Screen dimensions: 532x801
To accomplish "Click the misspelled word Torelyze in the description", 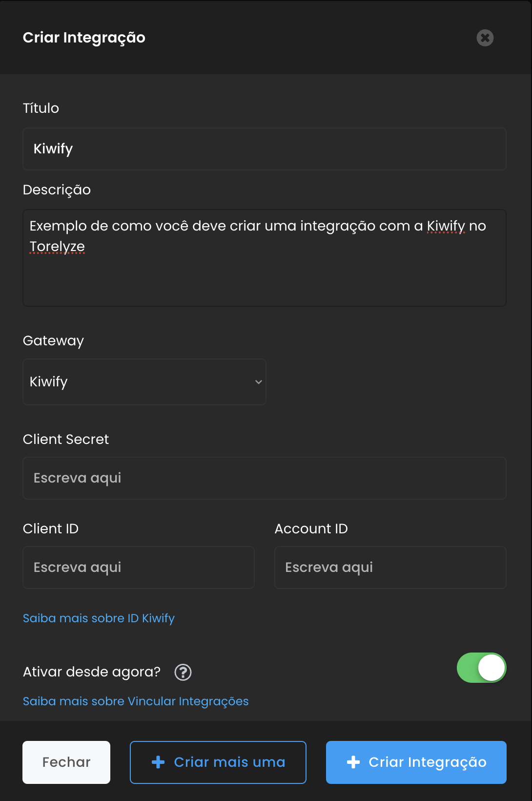I will pos(57,247).
